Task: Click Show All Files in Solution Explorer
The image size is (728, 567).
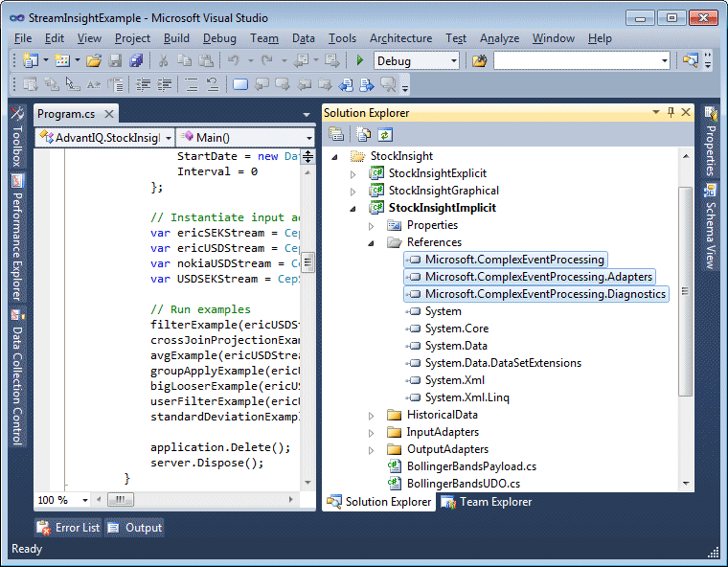Action: coord(363,135)
